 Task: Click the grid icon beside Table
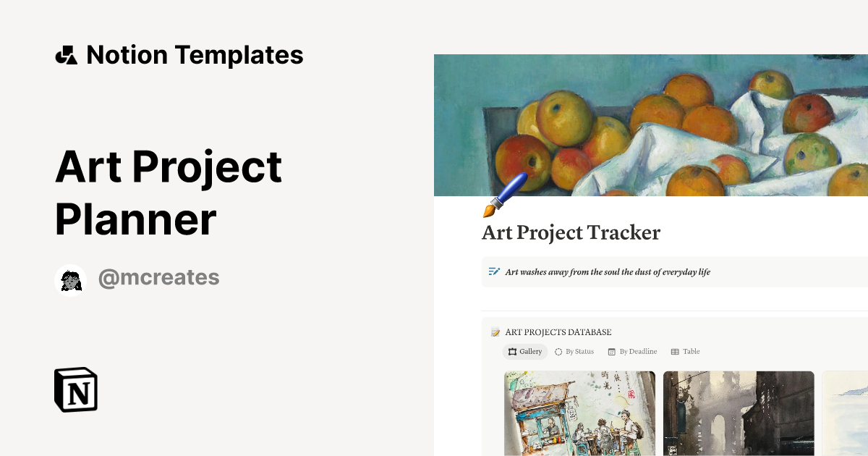click(x=673, y=352)
